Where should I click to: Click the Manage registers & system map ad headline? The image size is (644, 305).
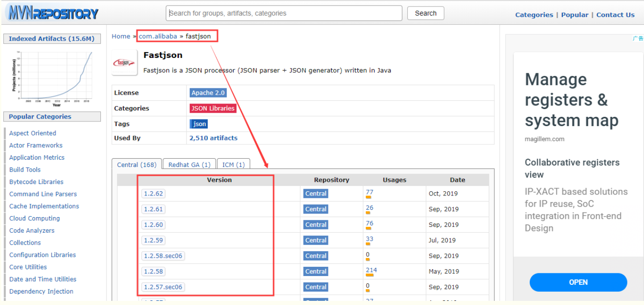pyautogui.click(x=572, y=100)
